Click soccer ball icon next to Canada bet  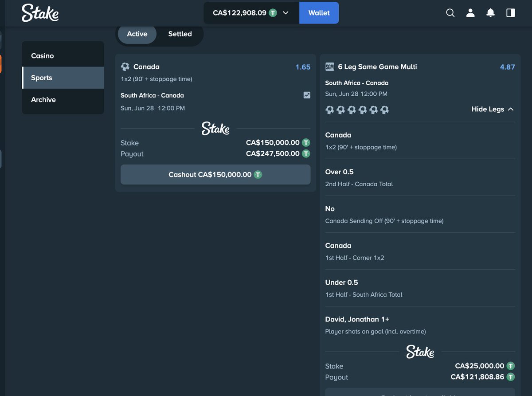tap(125, 67)
